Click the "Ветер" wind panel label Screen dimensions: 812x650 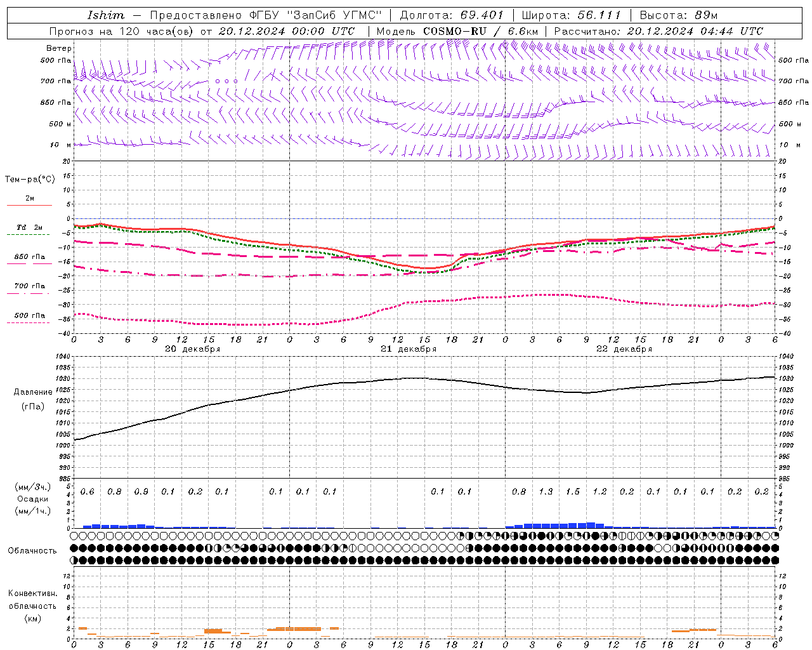(x=59, y=48)
